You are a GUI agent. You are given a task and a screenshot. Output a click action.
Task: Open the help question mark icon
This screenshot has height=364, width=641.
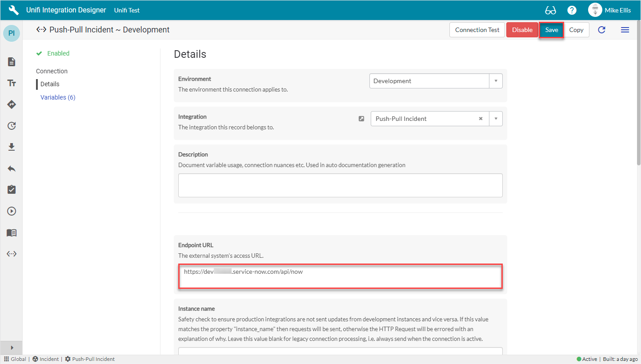click(x=572, y=10)
